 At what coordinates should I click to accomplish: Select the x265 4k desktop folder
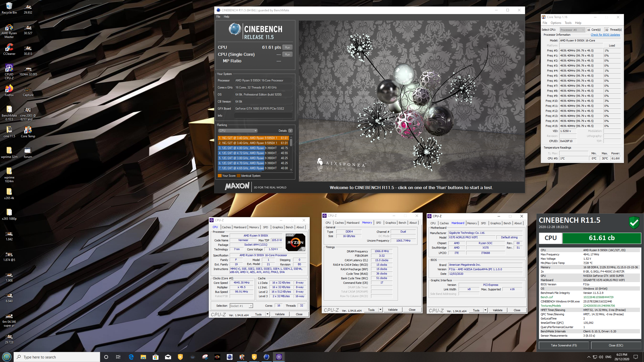(x=9, y=194)
